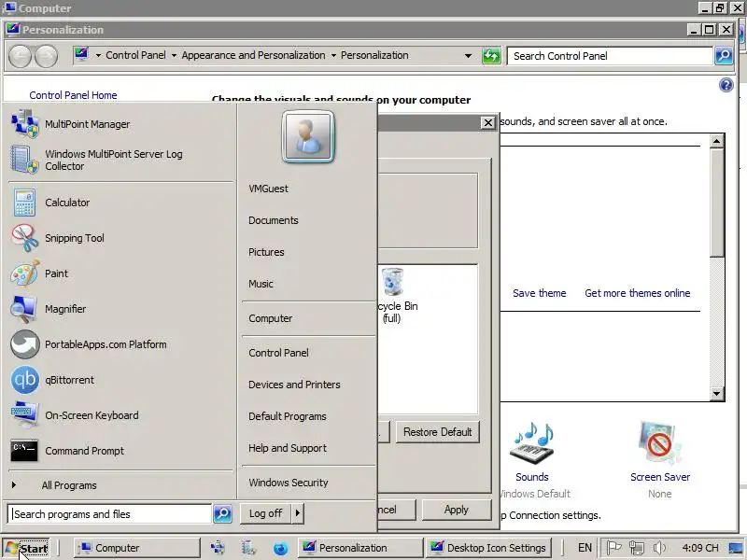Close the Desktop Icon Settings dialog
The width and height of the screenshot is (747, 560).
487,123
